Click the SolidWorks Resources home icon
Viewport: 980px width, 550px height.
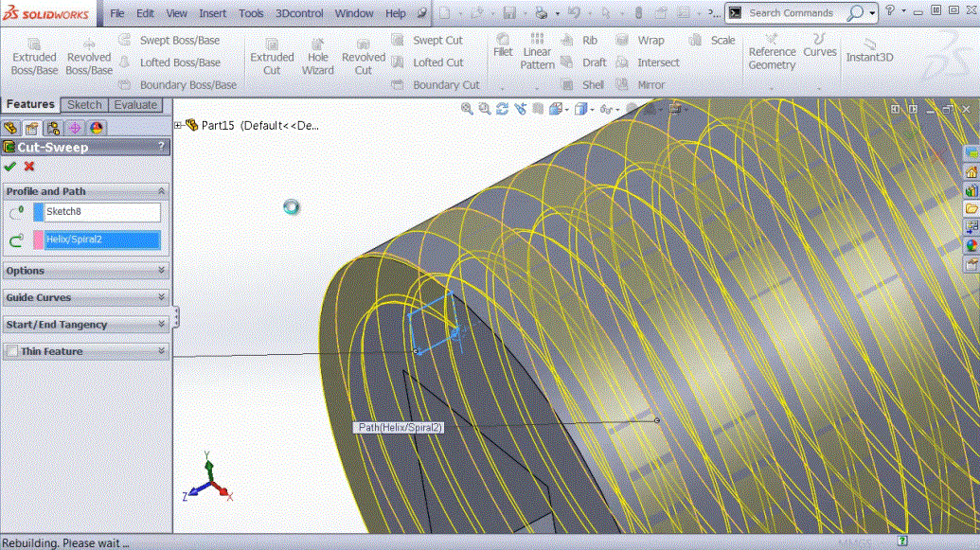tap(971, 172)
